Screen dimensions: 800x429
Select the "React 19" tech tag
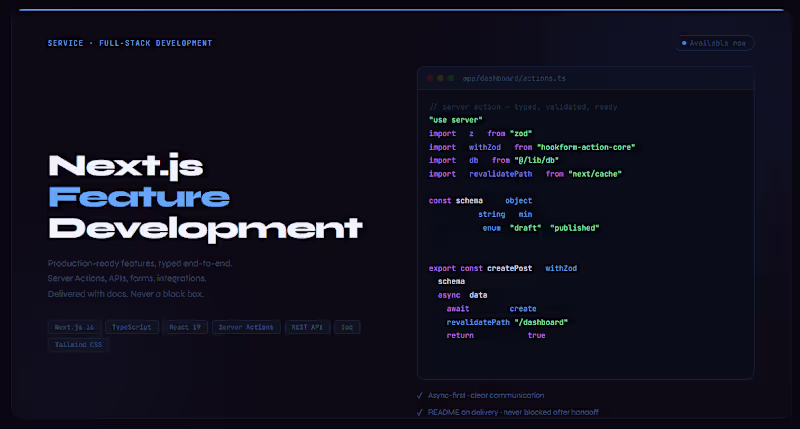click(x=185, y=327)
